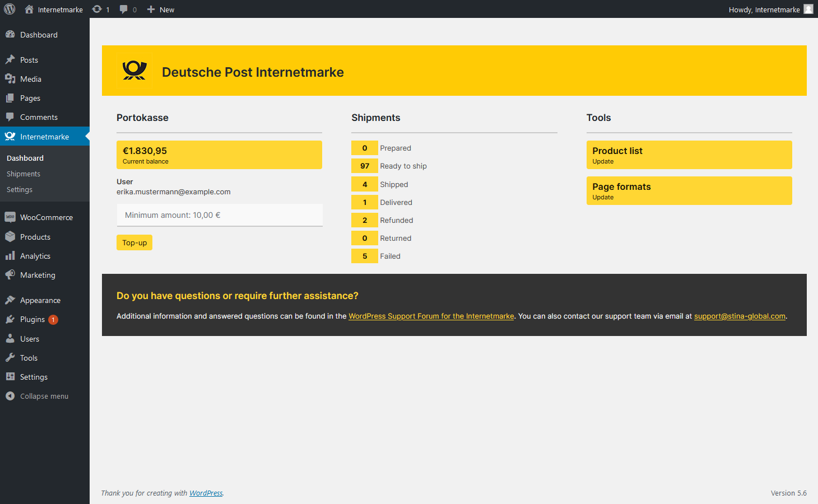The height and width of the screenshot is (504, 818).
Task: Open the Posts menu item
Action: coord(45,60)
